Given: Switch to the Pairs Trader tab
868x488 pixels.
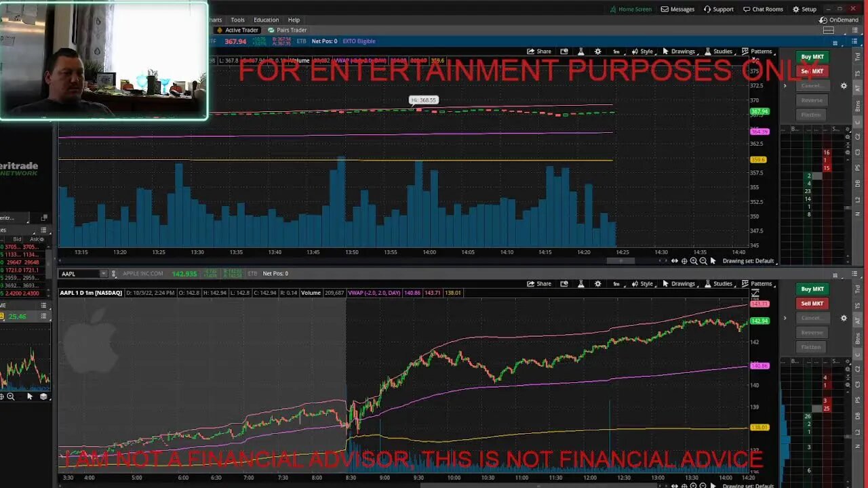Looking at the screenshot, I should 288,30.
